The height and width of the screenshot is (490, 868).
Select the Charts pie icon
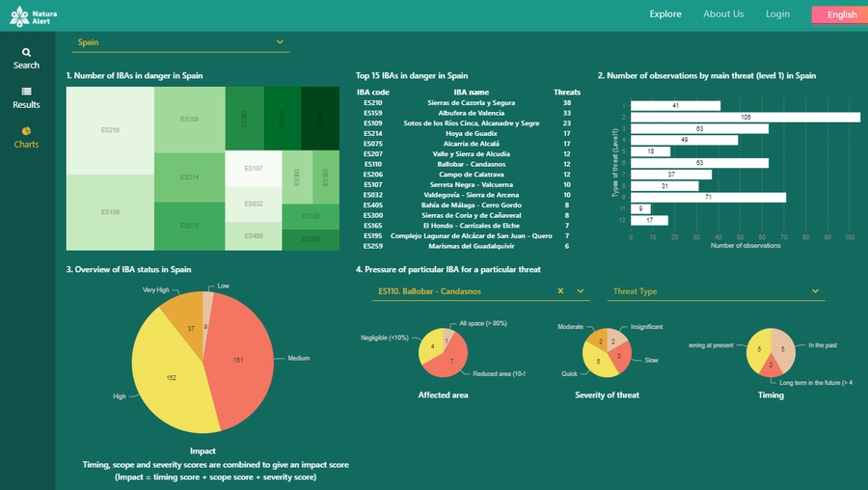[26, 137]
